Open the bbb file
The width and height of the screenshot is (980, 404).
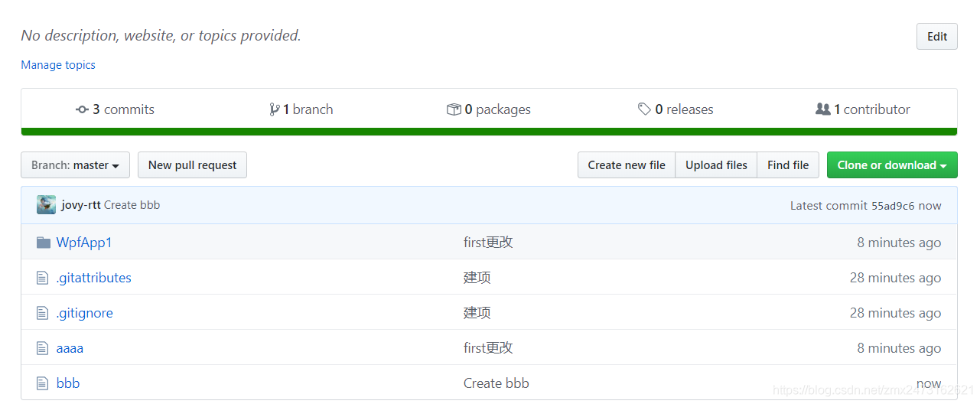pyautogui.click(x=68, y=383)
